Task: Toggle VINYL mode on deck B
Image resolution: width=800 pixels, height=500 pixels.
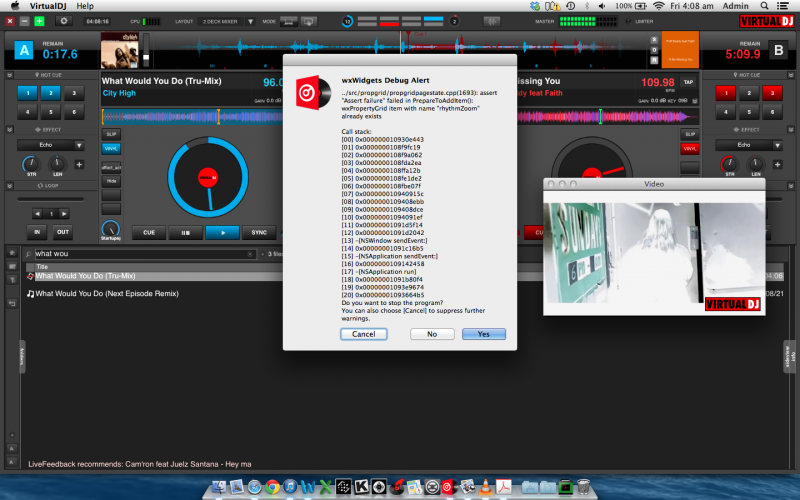Action: (690, 148)
